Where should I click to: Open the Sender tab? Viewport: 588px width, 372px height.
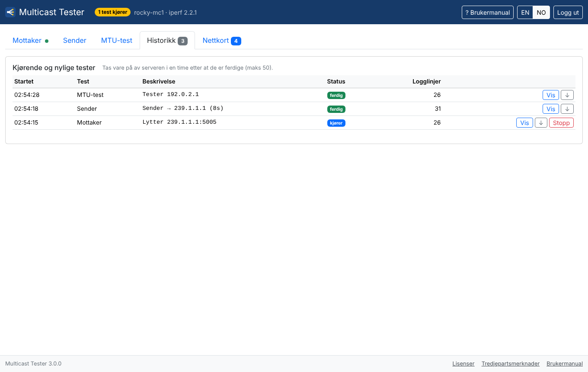click(75, 40)
